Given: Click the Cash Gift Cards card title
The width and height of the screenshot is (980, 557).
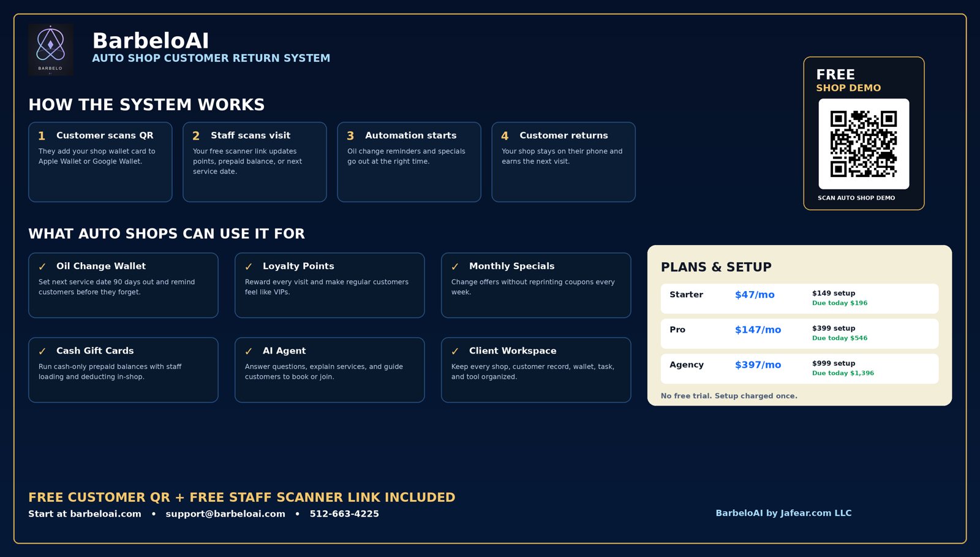Looking at the screenshot, I should coord(95,350).
